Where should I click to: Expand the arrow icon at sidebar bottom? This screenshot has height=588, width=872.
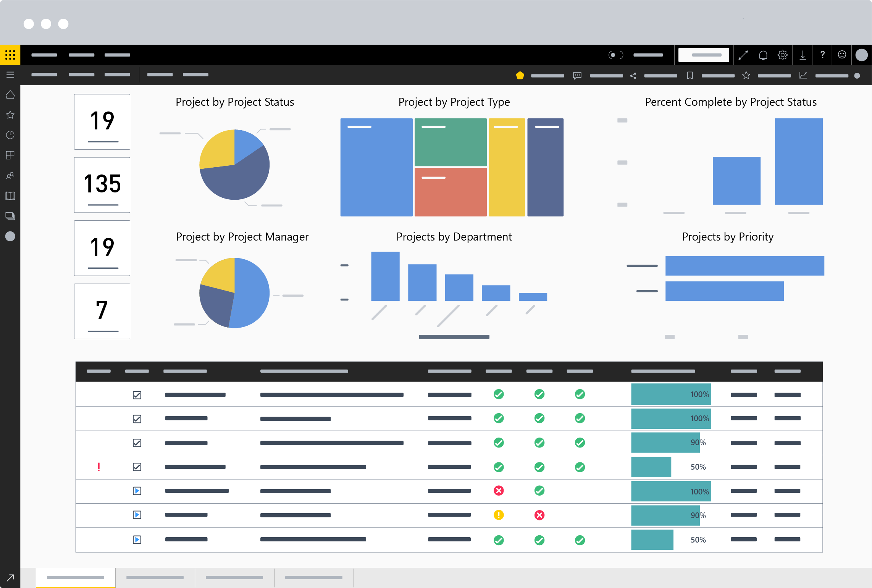point(10,578)
